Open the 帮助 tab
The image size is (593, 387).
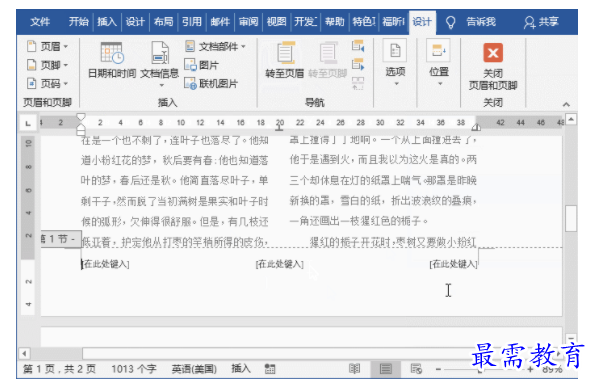coord(335,22)
